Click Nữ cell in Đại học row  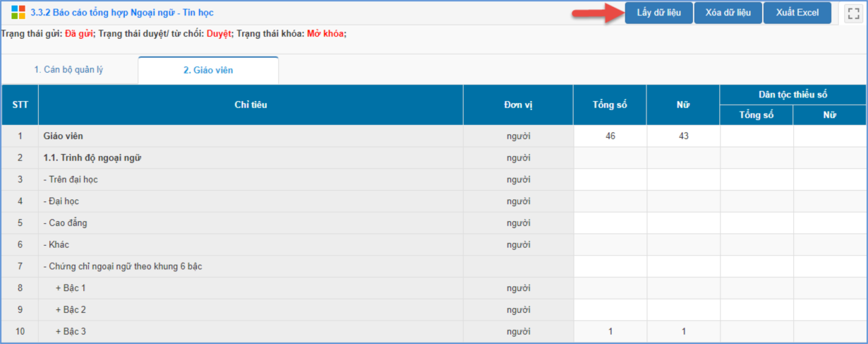[683, 201]
